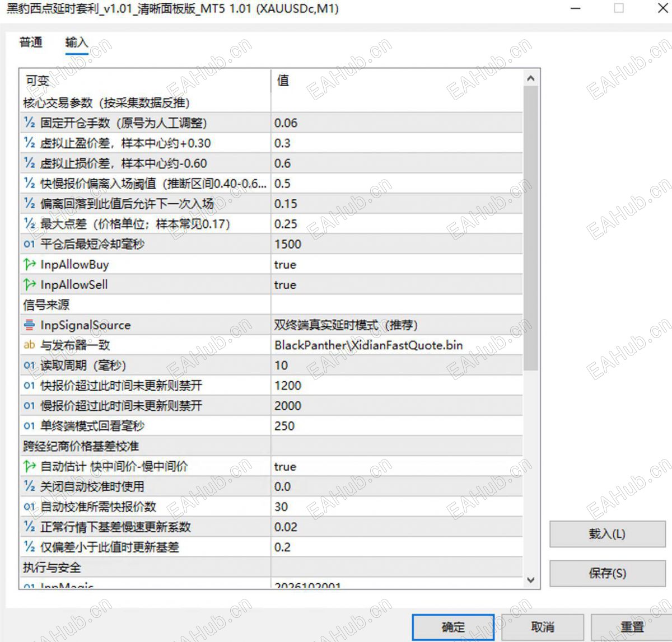Select the 输入 tab
This screenshot has width=672, height=642.
[77, 42]
